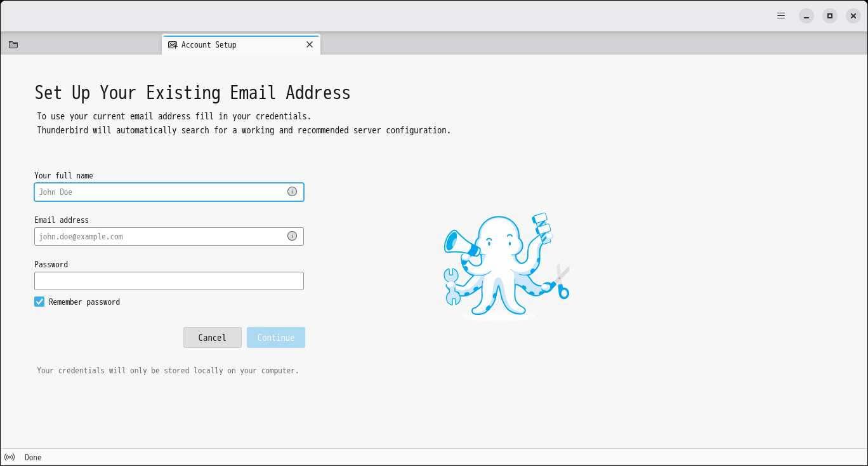Click the 'Remember password' label text
This screenshot has height=466, width=868.
84,302
